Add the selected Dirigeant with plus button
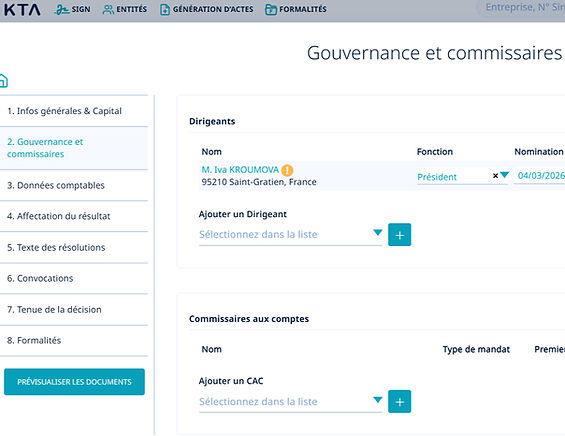The width and height of the screenshot is (565, 436). pyautogui.click(x=399, y=235)
